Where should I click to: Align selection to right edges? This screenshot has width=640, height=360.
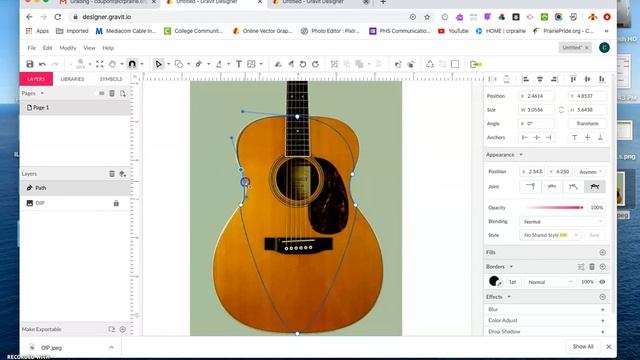[x=554, y=79]
